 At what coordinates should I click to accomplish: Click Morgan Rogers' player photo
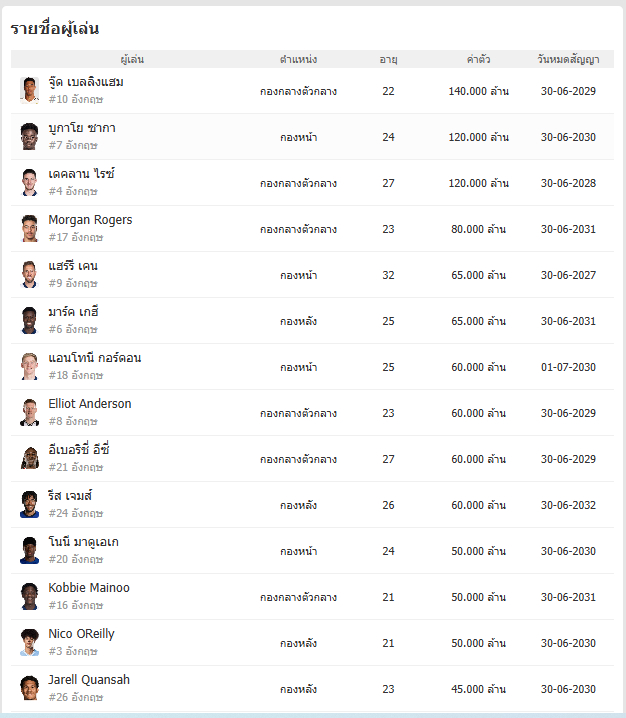click(x=29, y=228)
